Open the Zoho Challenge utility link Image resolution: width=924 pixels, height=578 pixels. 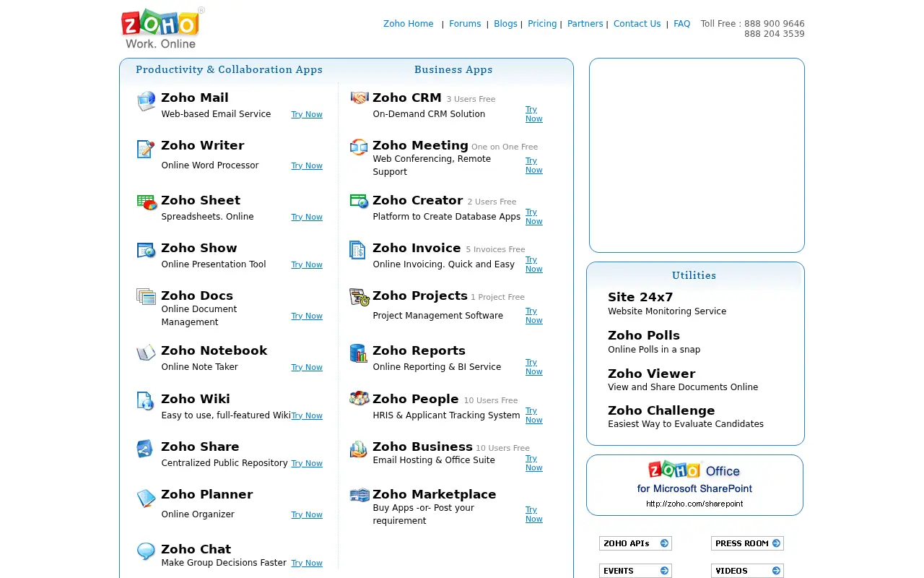(x=661, y=410)
